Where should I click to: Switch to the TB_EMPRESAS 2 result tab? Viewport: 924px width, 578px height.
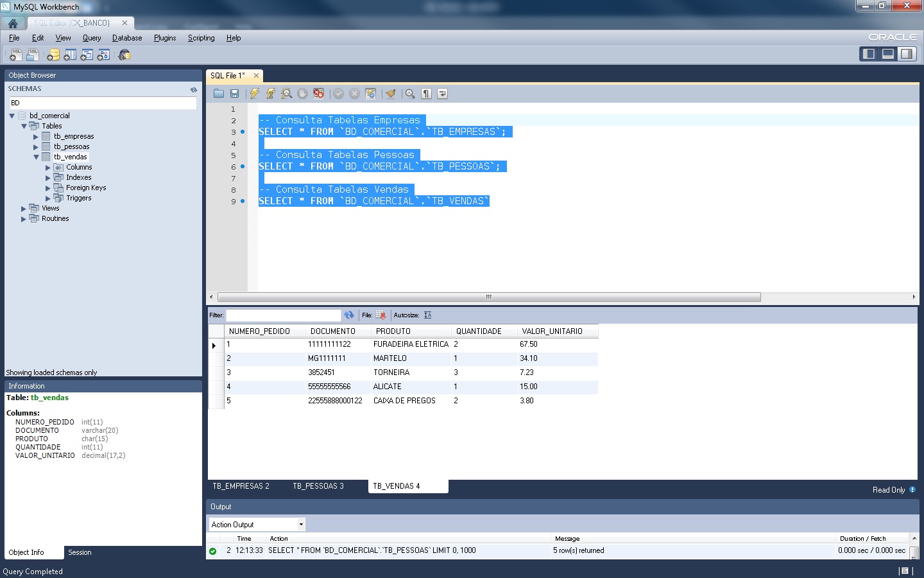click(x=242, y=486)
